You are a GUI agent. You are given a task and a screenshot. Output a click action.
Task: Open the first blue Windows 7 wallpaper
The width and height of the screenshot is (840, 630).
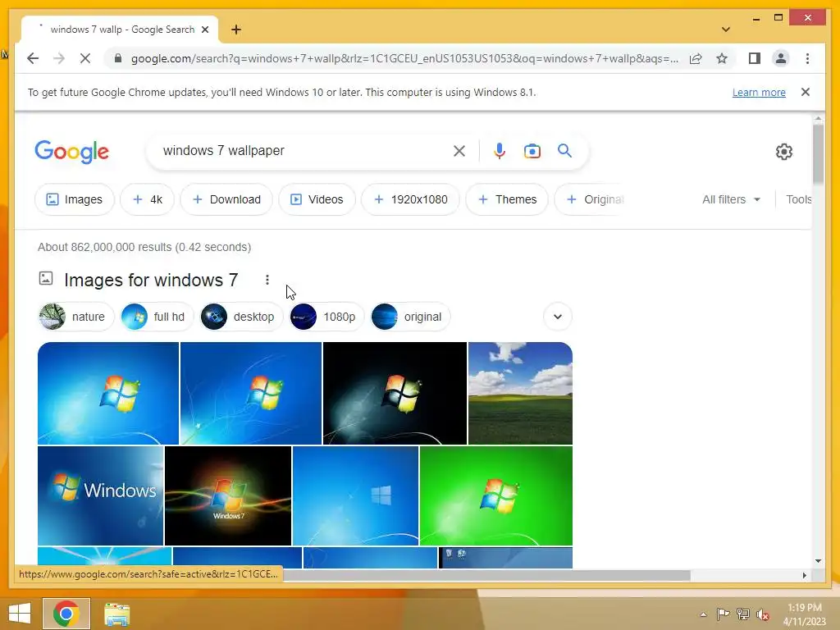pos(108,393)
